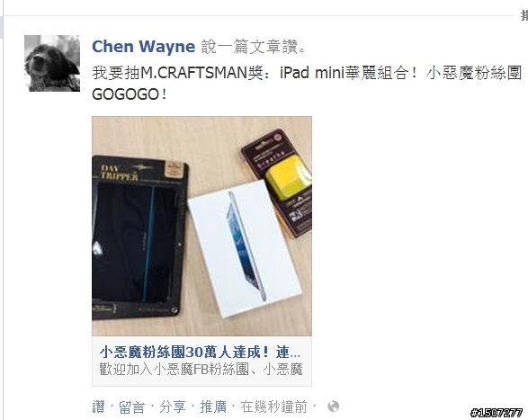Click the Day Tripper case in photo
Viewport: 528px width, 420px height.
click(139, 237)
